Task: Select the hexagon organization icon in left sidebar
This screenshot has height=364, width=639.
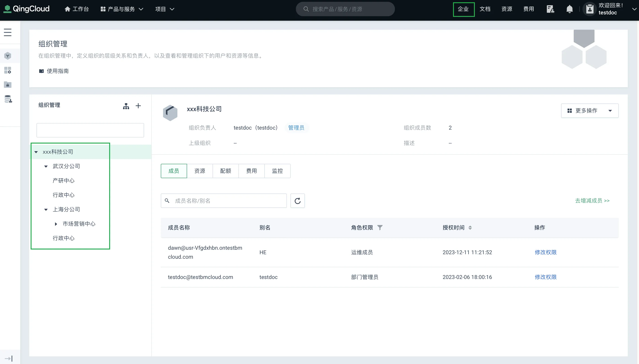Action: [x=7, y=56]
